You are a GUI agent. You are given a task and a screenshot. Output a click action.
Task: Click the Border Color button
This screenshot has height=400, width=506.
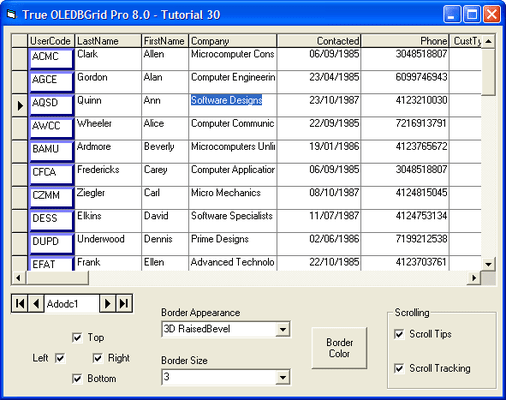pyautogui.click(x=339, y=348)
